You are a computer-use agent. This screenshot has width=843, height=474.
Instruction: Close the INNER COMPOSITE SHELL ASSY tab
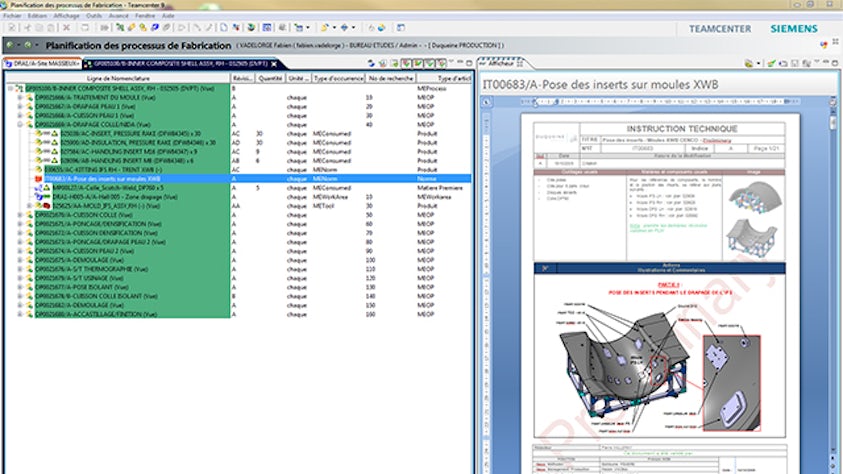point(274,64)
